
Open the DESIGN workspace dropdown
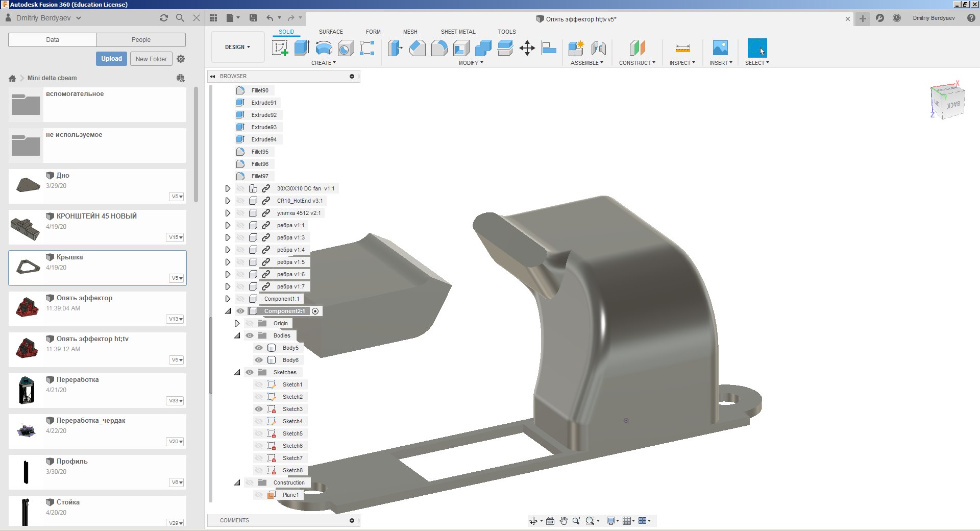point(238,47)
